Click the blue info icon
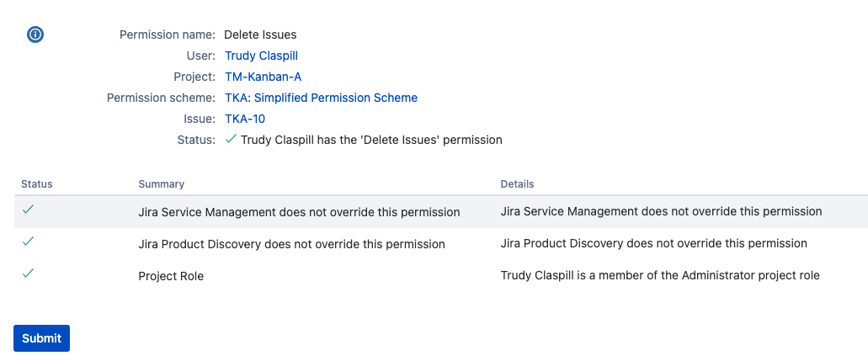 click(35, 35)
